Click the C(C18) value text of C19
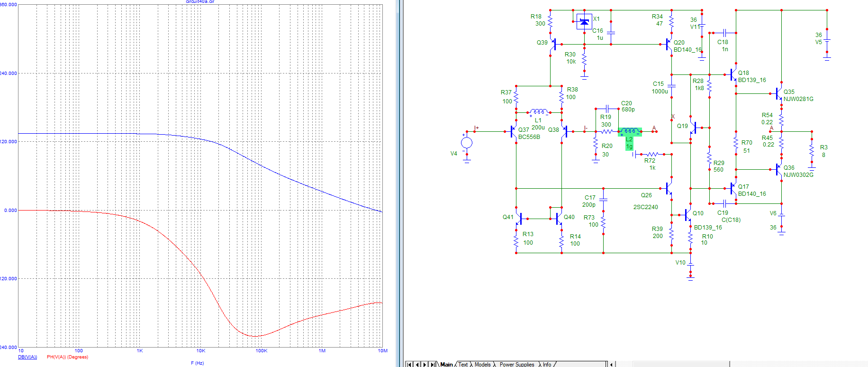The width and height of the screenshot is (868, 367). [731, 220]
